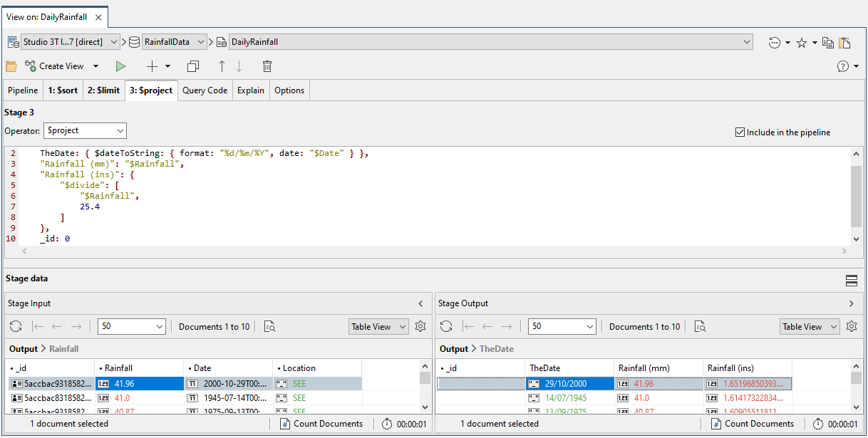Image resolution: width=868 pixels, height=438 pixels.
Task: Toggle the Stage data layout view
Action: point(851,281)
